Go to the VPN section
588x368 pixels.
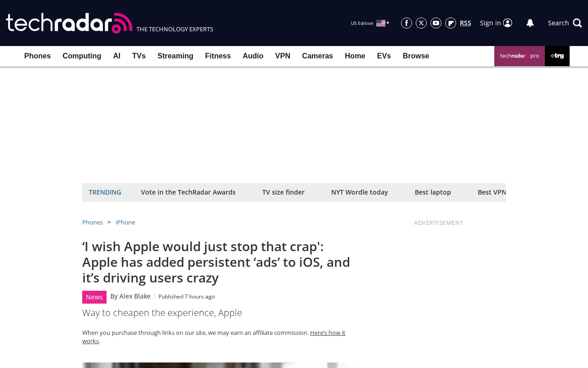click(x=283, y=56)
